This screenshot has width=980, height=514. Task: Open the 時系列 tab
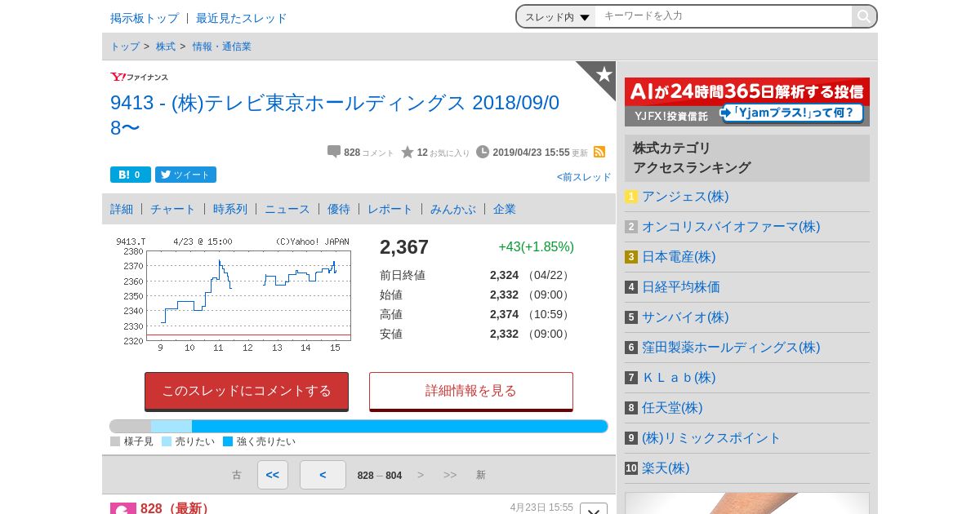[x=230, y=209]
